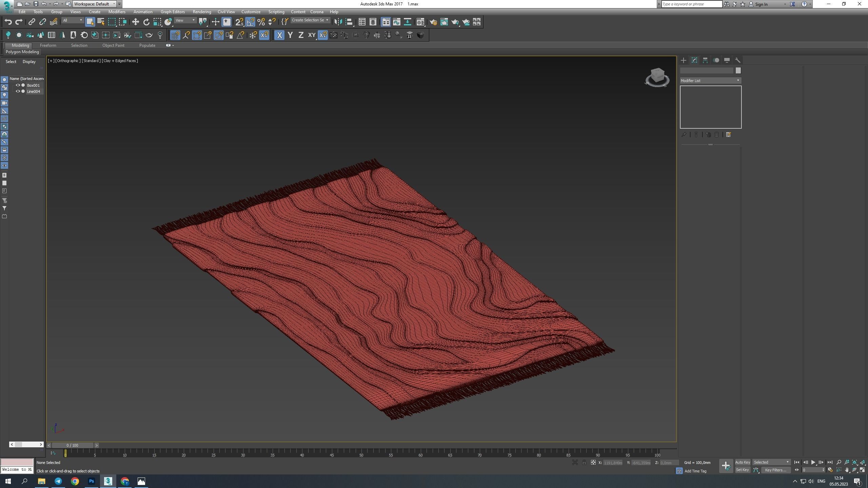Open the selection filter All dropdown
The width and height of the screenshot is (868, 488).
point(73,20)
